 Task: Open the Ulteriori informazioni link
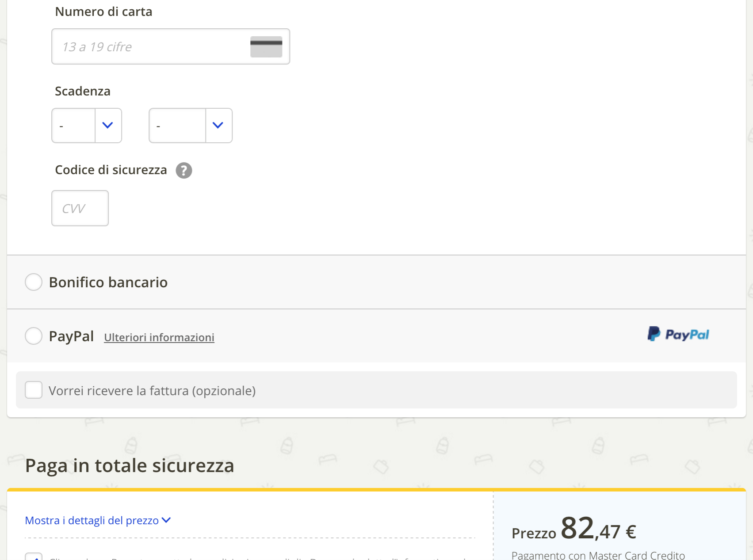(x=159, y=337)
